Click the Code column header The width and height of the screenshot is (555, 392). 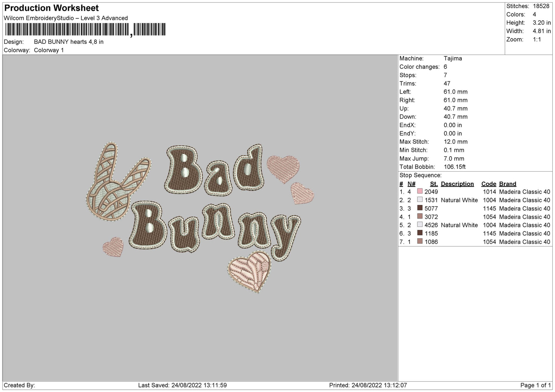coord(489,184)
